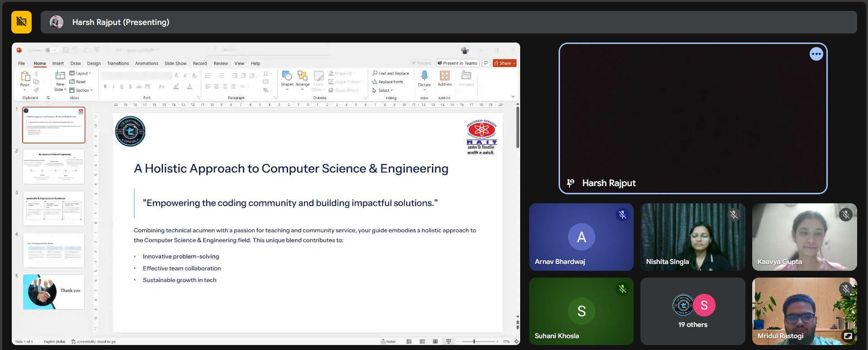Toggle Suhani Khosla's muted mic icon
868x350 pixels.
pyautogui.click(x=622, y=289)
